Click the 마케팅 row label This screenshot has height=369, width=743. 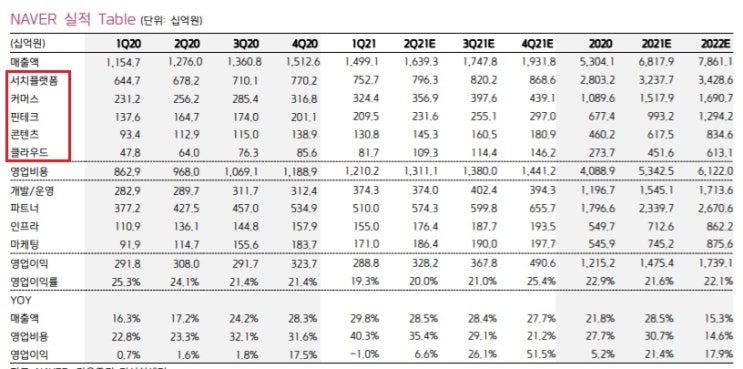point(25,244)
